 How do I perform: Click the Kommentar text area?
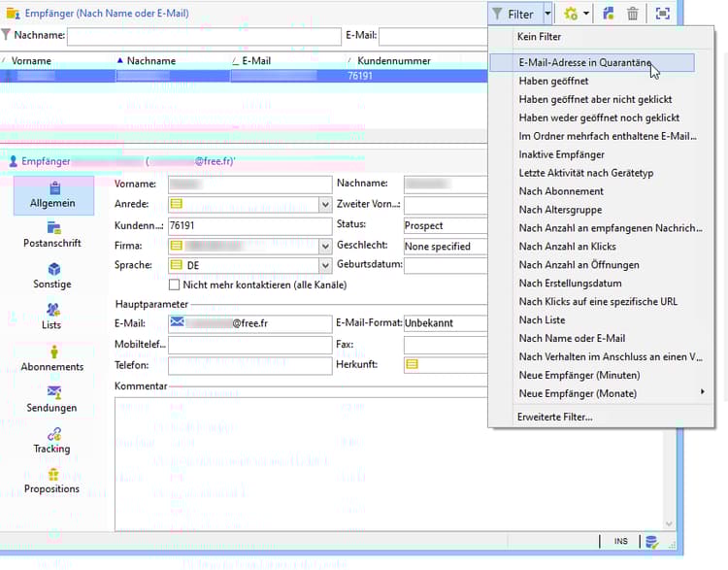pos(390,464)
